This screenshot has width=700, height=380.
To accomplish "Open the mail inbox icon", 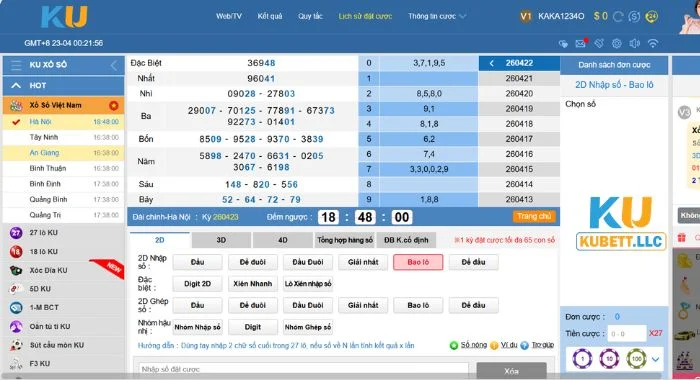I will coord(581,43).
